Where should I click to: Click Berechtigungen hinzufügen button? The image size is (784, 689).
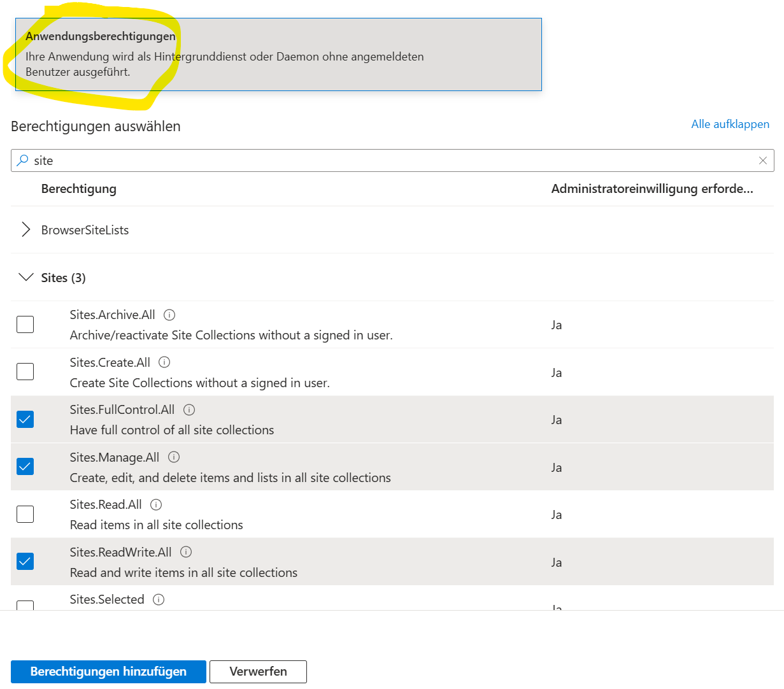108,672
